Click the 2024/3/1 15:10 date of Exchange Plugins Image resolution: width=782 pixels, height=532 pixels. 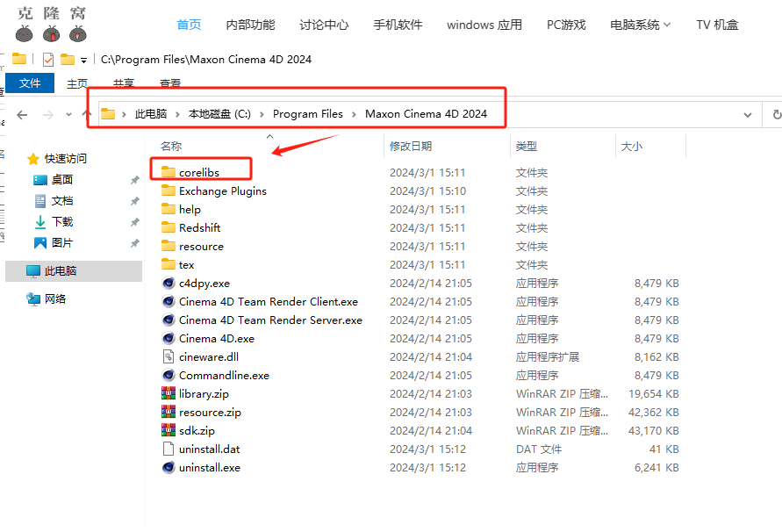(427, 191)
